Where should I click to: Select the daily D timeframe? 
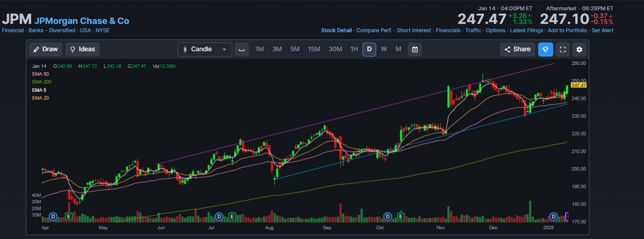click(x=369, y=49)
